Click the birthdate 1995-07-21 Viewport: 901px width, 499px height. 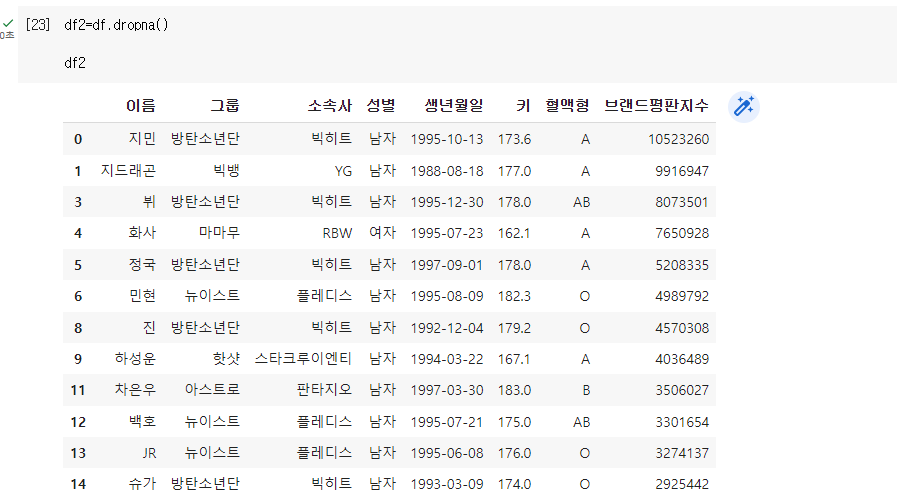point(446,423)
